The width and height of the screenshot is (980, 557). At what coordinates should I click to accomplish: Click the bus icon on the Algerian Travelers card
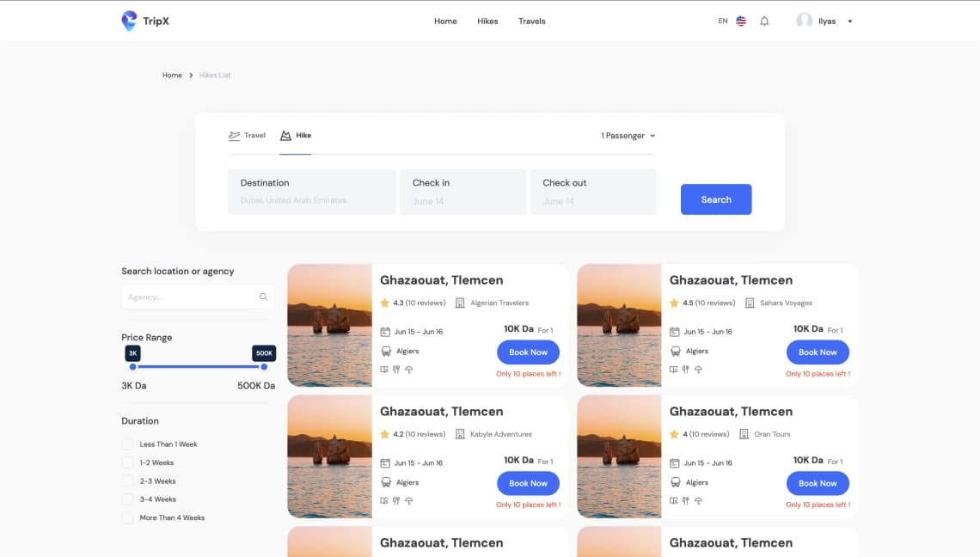click(x=386, y=352)
